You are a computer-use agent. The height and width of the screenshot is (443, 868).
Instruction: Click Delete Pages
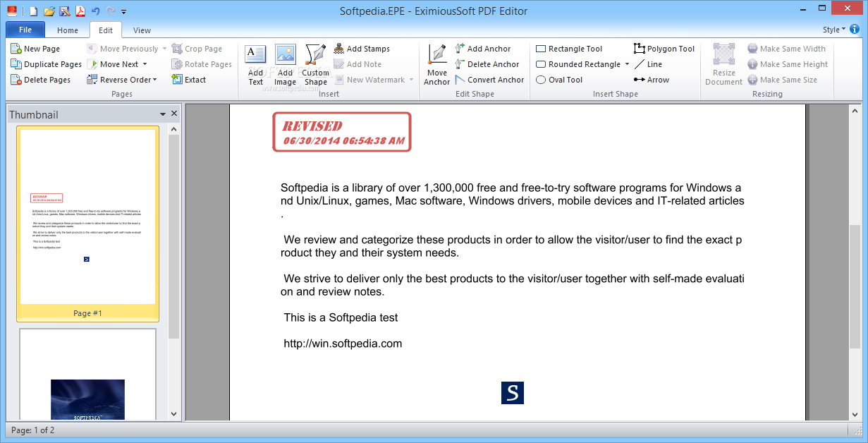41,80
